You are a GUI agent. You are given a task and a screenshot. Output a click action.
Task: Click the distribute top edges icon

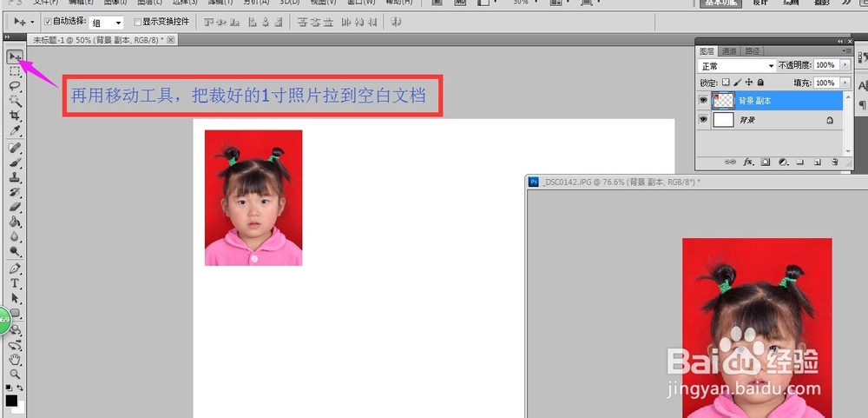302,23
